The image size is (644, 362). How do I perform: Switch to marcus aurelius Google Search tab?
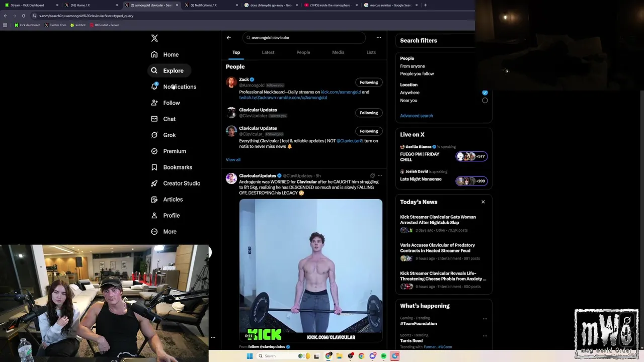[390, 5]
